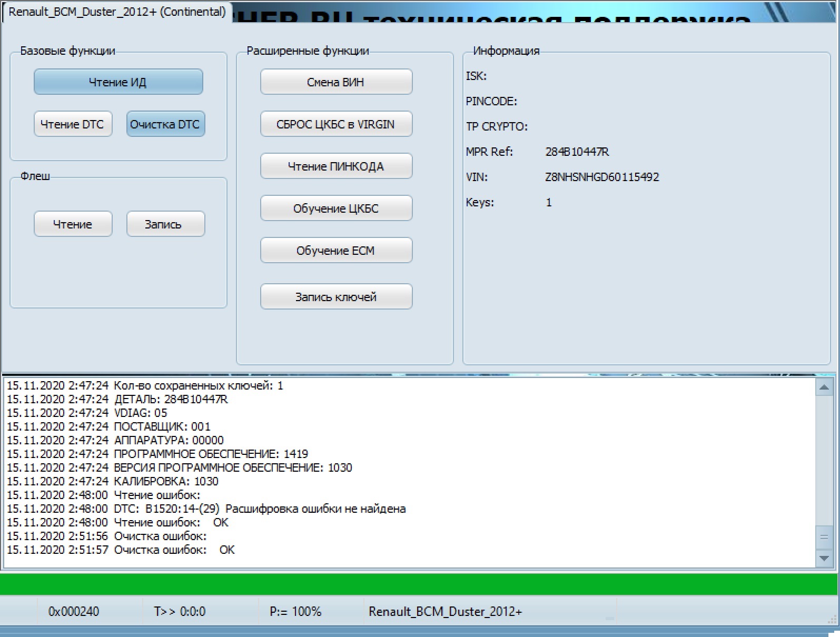This screenshot has height=637, width=840.
Task: Click the Запись ключей button
Action: [336, 297]
